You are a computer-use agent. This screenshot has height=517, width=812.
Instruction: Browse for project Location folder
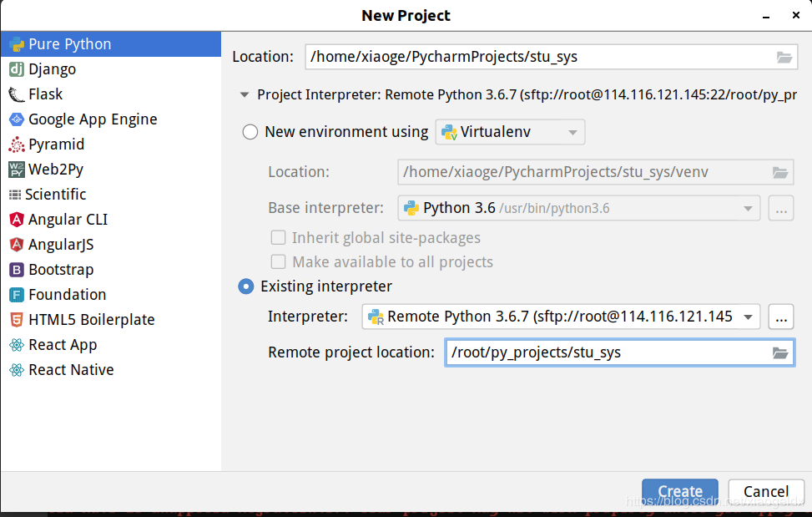click(784, 57)
